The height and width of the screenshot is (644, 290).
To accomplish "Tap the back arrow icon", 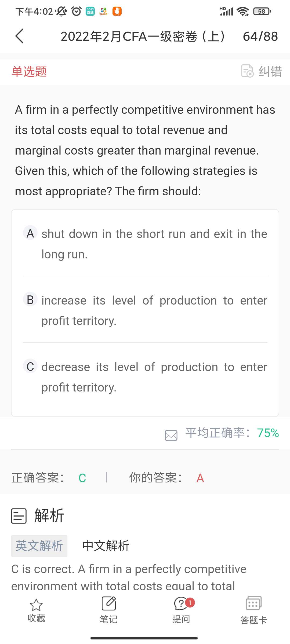I will tap(20, 36).
